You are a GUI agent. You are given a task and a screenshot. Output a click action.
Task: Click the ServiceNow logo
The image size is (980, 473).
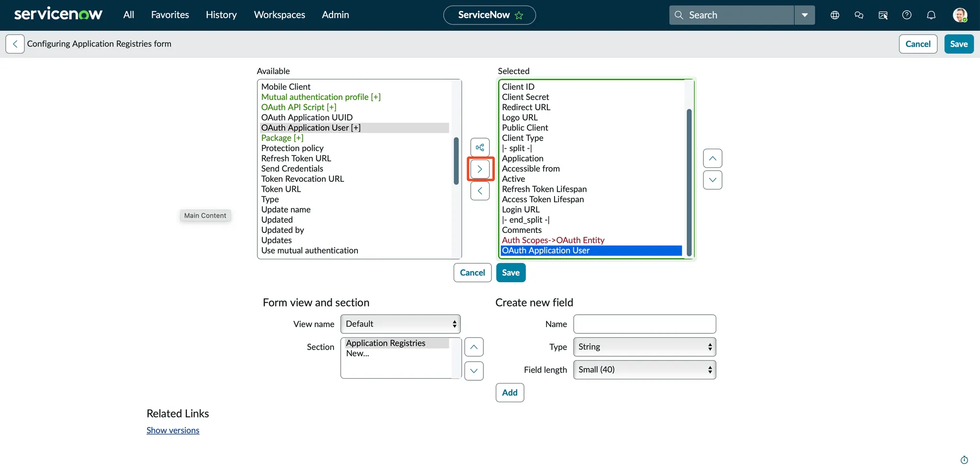point(58,14)
